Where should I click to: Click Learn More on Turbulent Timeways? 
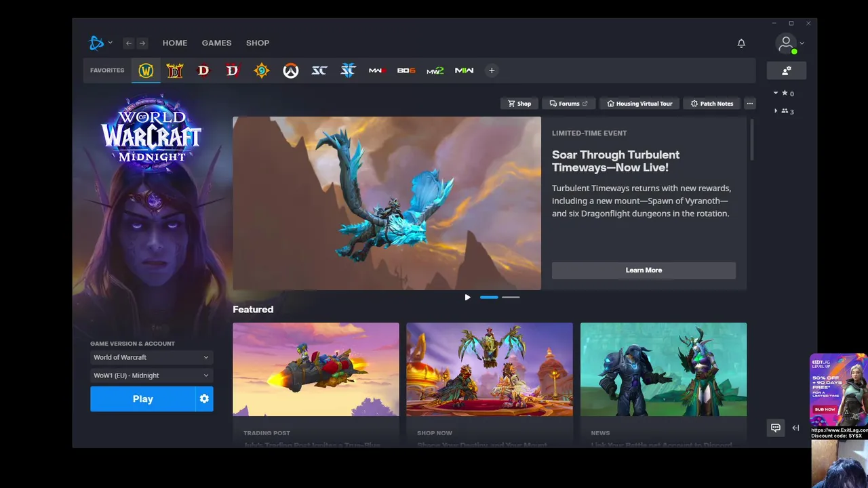click(644, 270)
